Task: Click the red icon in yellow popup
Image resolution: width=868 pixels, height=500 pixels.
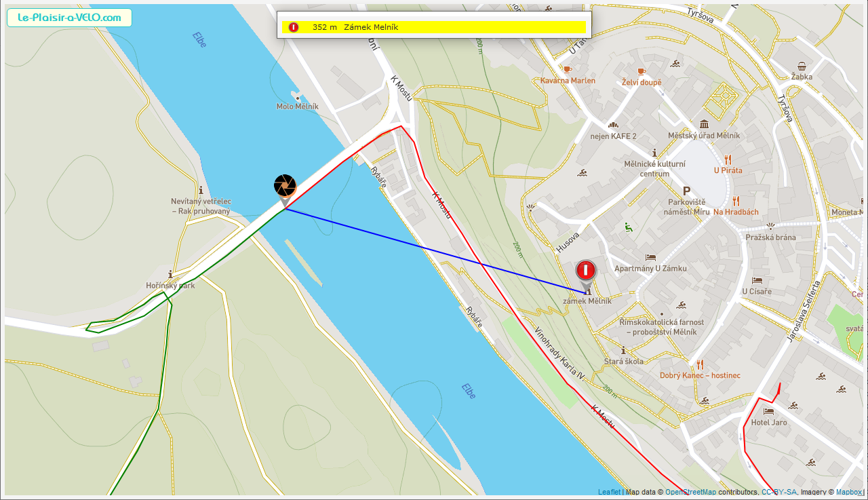Action: pyautogui.click(x=294, y=27)
